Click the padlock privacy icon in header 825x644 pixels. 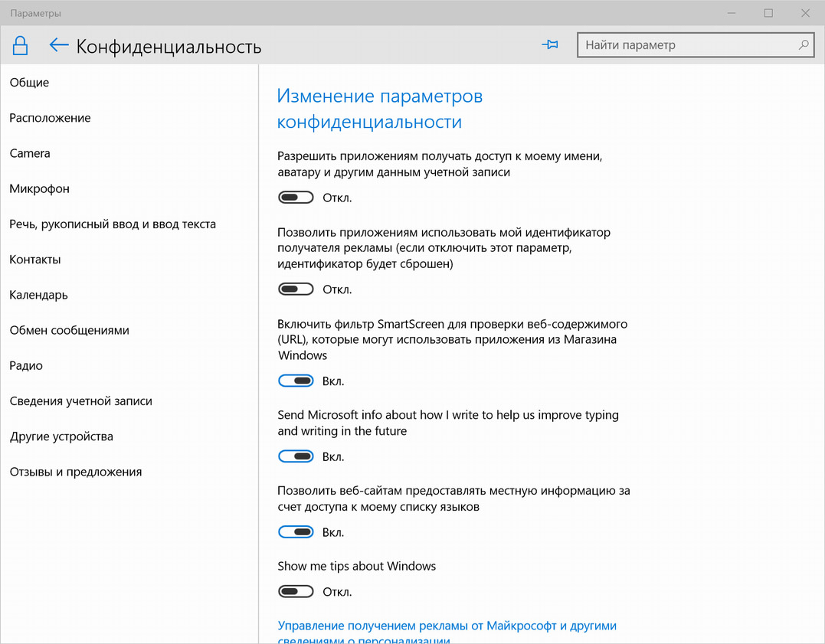[x=20, y=46]
